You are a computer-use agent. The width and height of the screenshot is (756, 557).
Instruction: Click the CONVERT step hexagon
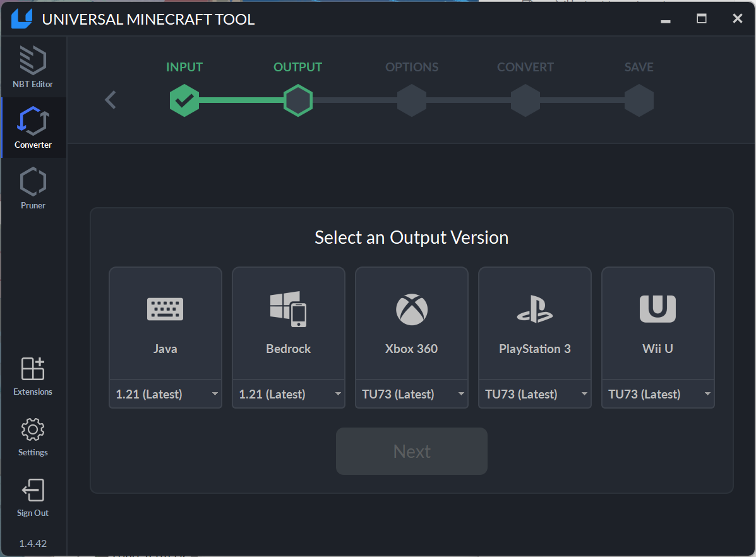pos(525,100)
